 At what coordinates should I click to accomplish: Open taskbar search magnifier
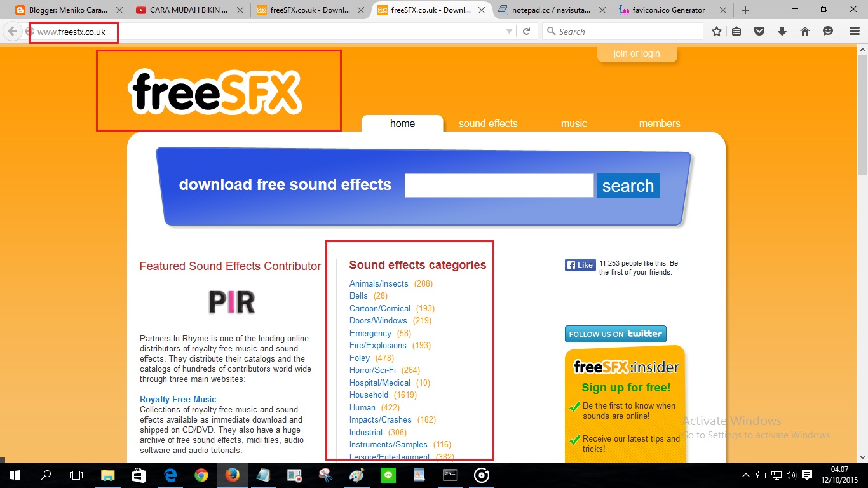click(46, 475)
